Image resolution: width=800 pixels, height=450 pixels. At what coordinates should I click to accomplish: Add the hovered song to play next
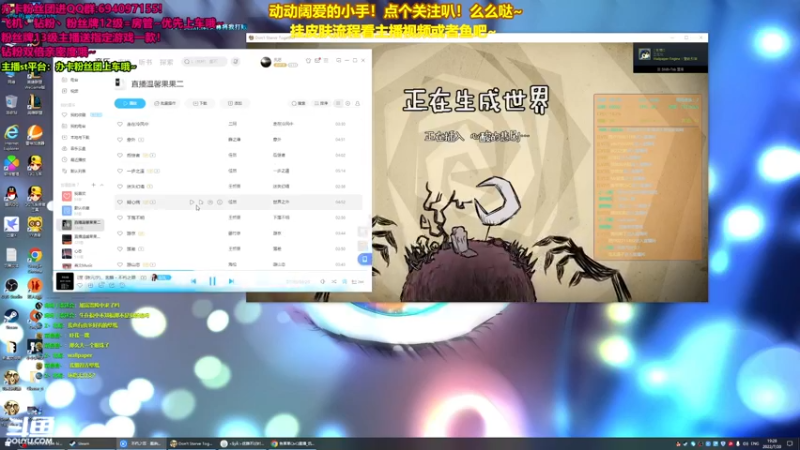[x=201, y=202]
